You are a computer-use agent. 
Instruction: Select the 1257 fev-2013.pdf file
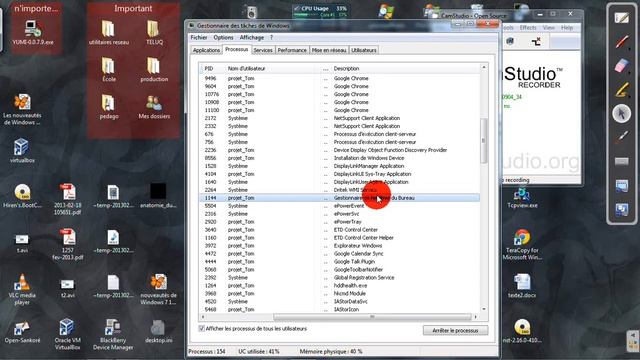[x=67, y=244]
